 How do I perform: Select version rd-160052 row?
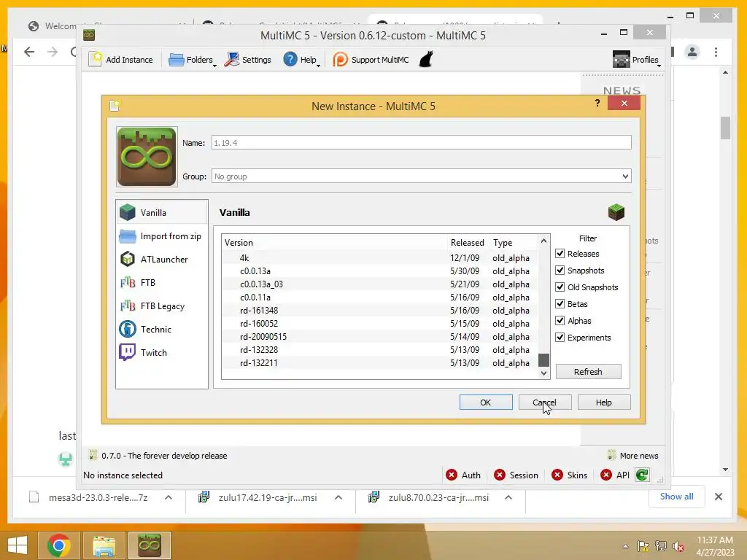379,323
